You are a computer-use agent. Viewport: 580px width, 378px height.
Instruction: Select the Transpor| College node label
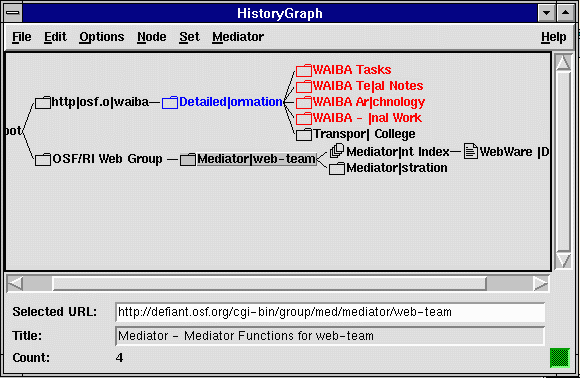(364, 134)
